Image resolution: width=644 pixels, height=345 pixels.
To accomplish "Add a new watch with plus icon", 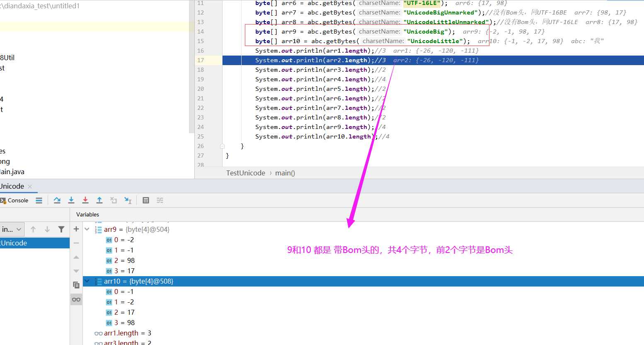I will (x=76, y=229).
